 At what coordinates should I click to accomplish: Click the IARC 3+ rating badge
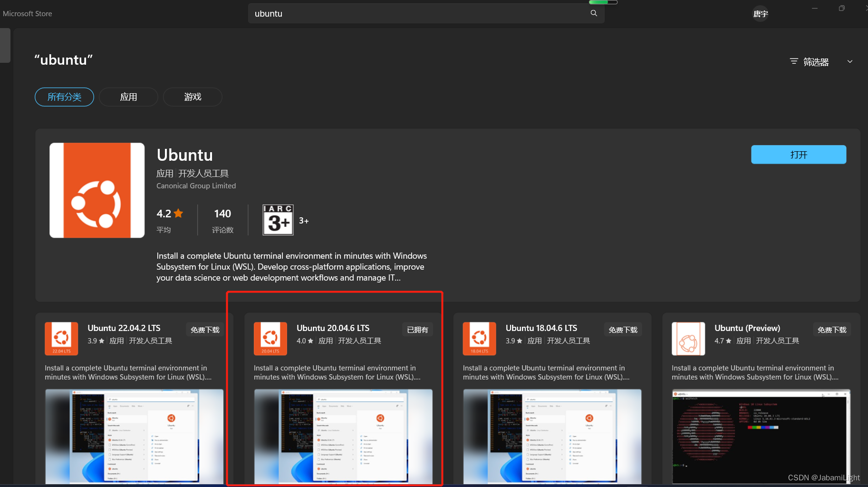[278, 220]
